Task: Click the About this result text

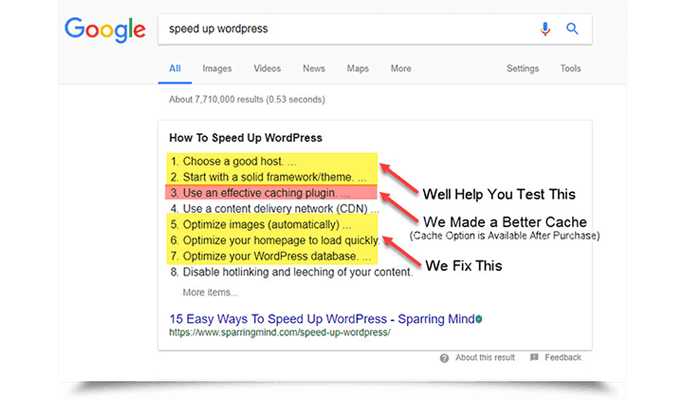Action: coord(485,358)
